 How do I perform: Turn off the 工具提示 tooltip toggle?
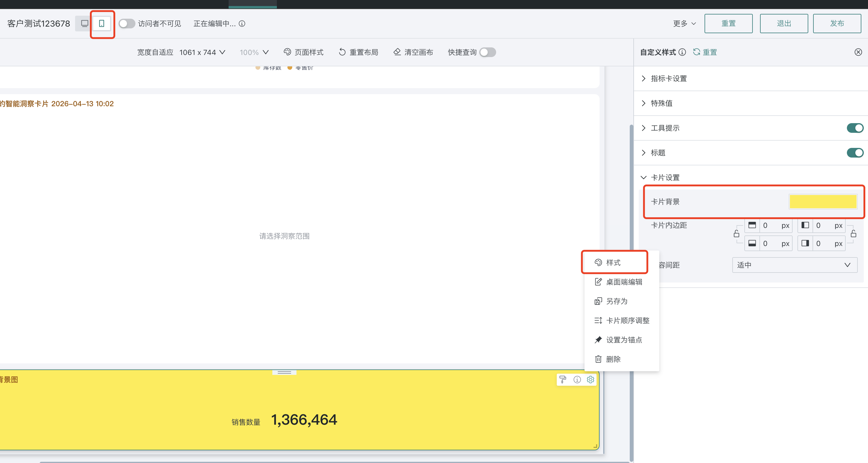point(855,128)
